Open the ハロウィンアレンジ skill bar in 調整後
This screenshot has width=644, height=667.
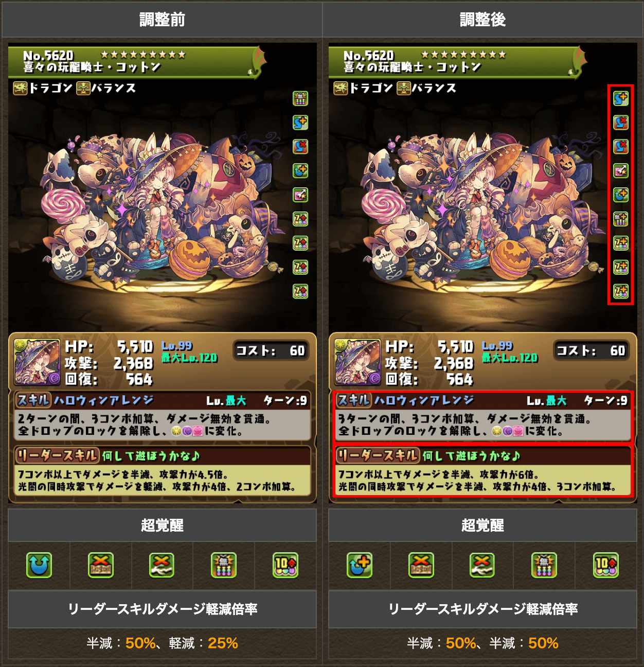coord(482,400)
